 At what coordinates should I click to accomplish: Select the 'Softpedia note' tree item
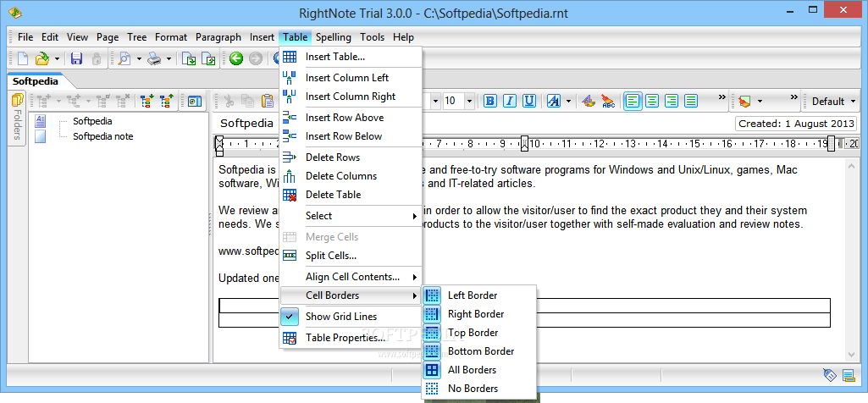[103, 136]
